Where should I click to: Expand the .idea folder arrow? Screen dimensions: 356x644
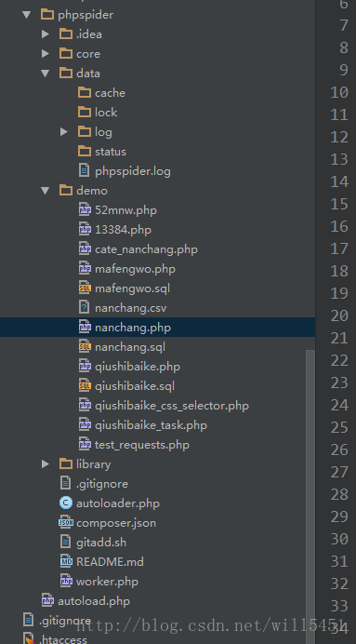(x=46, y=34)
